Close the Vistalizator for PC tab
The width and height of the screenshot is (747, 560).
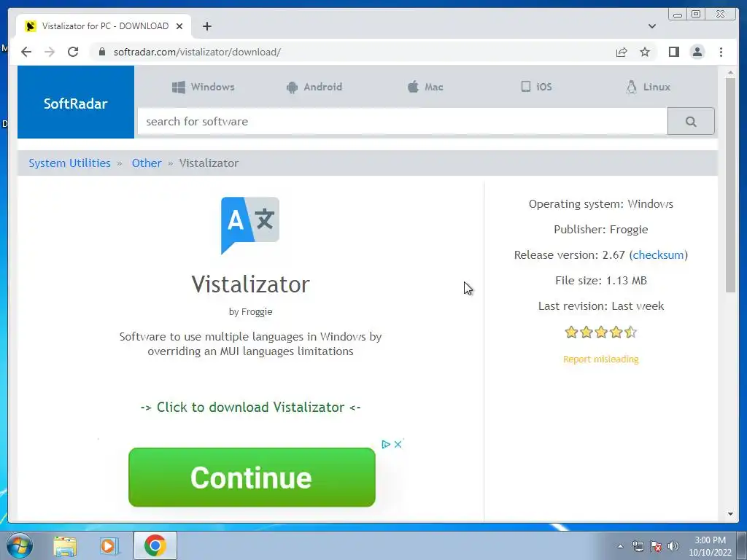click(179, 26)
